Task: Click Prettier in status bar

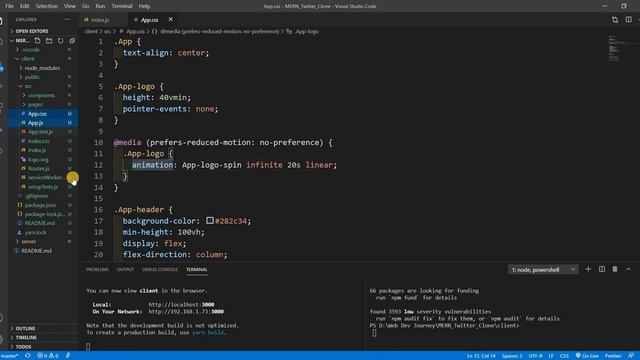Action: (613, 356)
